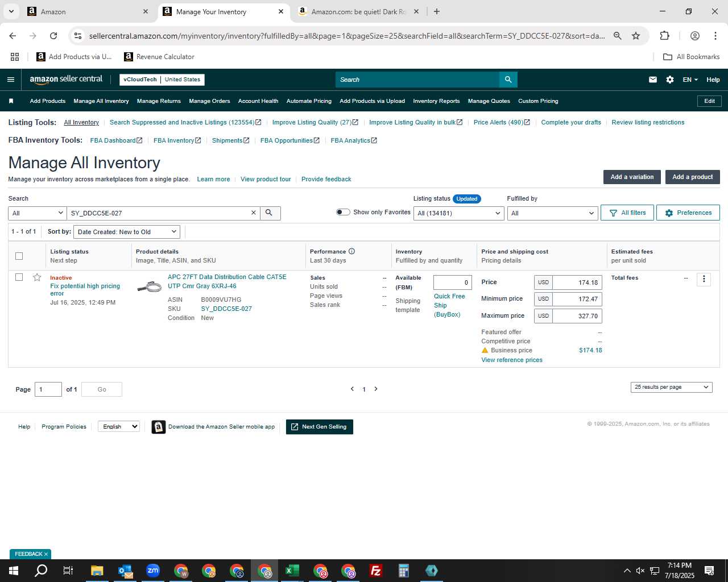Screen dimensions: 728x582
Task: Click the Page number input field
Action: 48,389
